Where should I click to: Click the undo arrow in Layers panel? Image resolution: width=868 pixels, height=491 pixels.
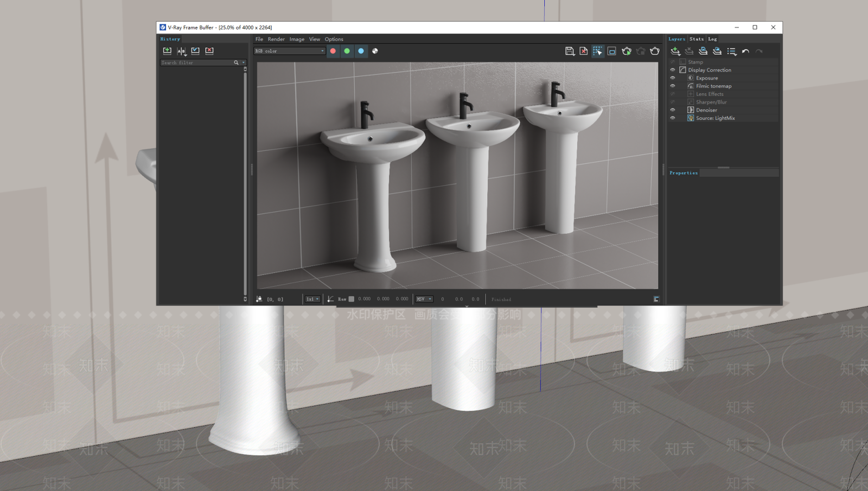tap(745, 51)
